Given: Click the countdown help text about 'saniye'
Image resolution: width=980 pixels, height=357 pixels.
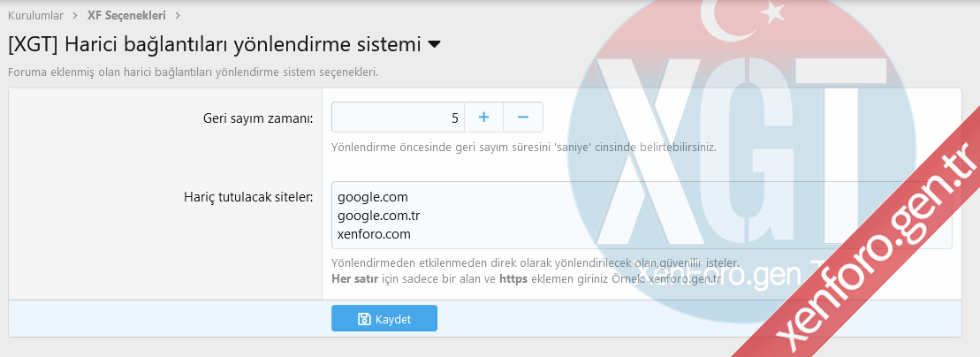Looking at the screenshot, I should click(523, 147).
